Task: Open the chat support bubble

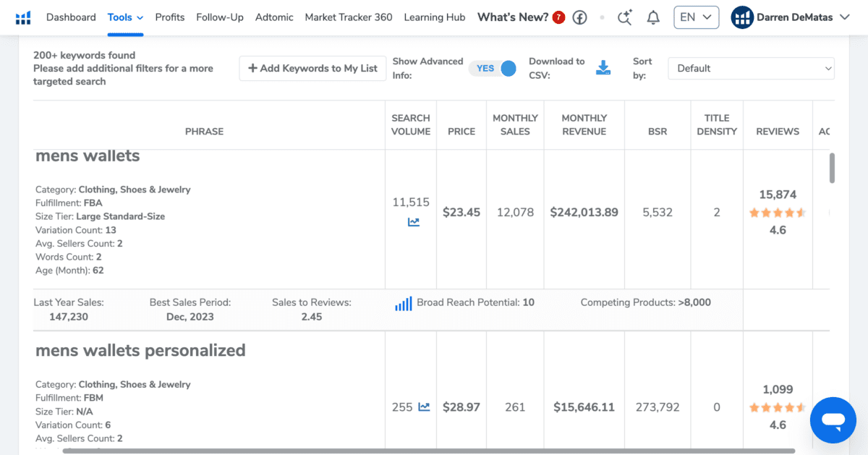Action: coord(833,420)
